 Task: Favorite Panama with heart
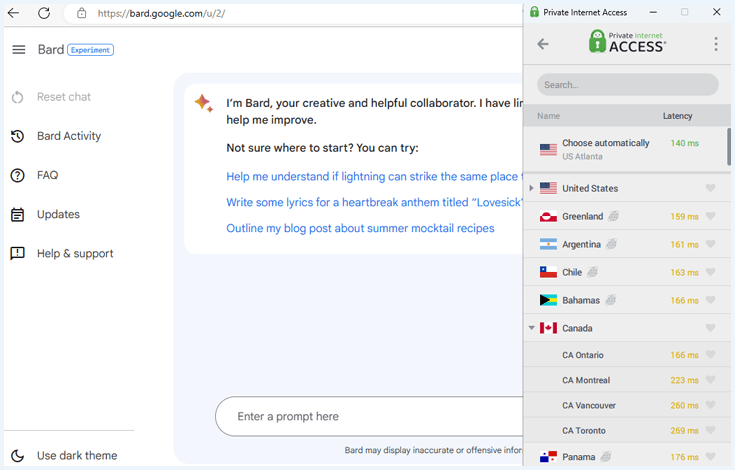click(x=711, y=456)
